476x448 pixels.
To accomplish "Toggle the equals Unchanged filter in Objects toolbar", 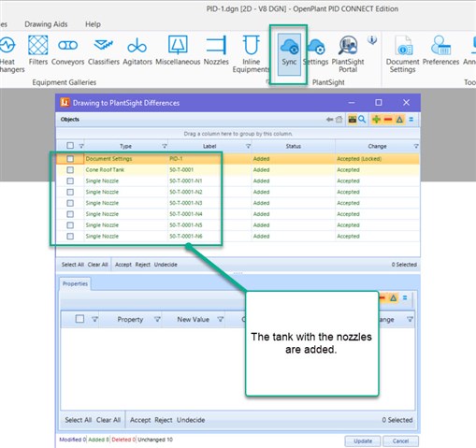I will pos(411,120).
